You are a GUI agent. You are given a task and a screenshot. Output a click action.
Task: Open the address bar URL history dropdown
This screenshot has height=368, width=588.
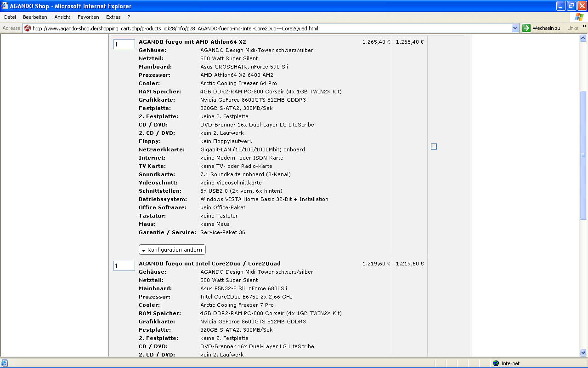click(x=515, y=28)
